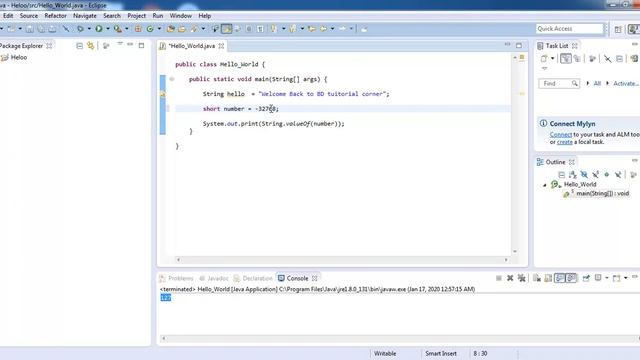This screenshot has height=360, width=640.
Task: Select the Heloo project in Package Explorer
Action: click(x=19, y=58)
